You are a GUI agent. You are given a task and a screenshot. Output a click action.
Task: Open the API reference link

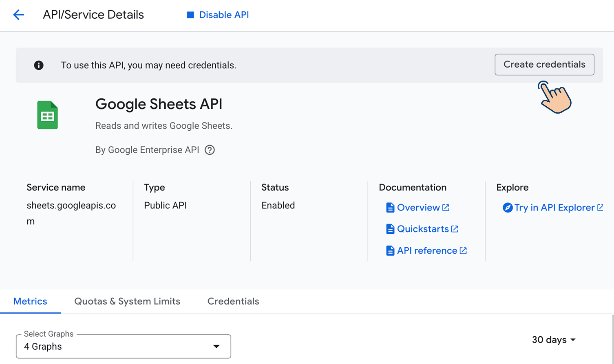click(x=427, y=250)
